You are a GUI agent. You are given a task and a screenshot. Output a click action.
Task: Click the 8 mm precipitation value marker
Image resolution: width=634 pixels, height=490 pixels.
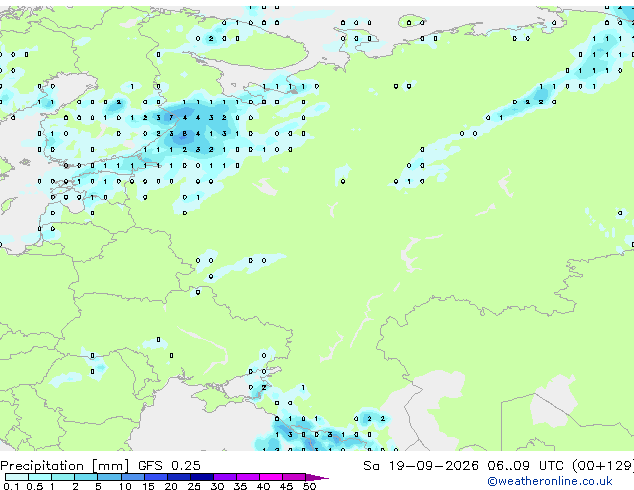[184, 133]
